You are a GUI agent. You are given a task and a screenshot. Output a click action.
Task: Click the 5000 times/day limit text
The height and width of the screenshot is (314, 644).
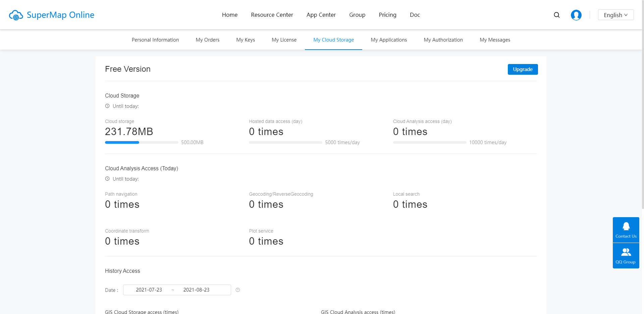[x=342, y=142]
